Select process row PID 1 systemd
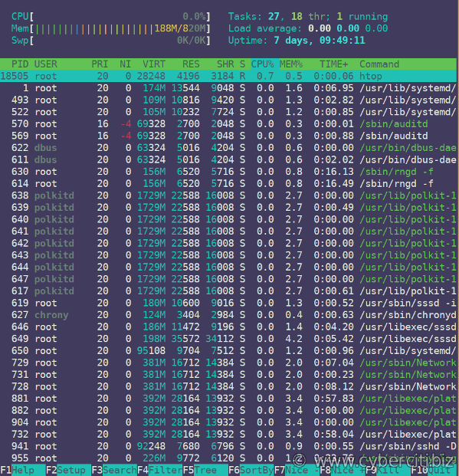Screen dimensions: 459x476 pos(228,88)
